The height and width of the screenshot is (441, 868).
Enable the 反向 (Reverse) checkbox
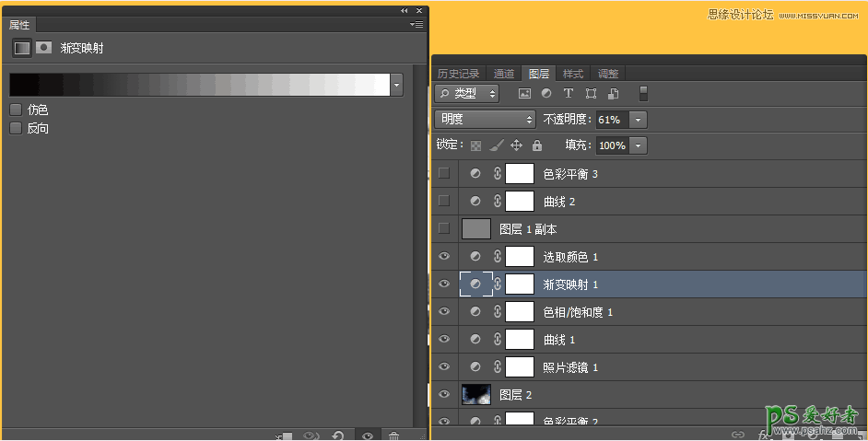[16, 128]
